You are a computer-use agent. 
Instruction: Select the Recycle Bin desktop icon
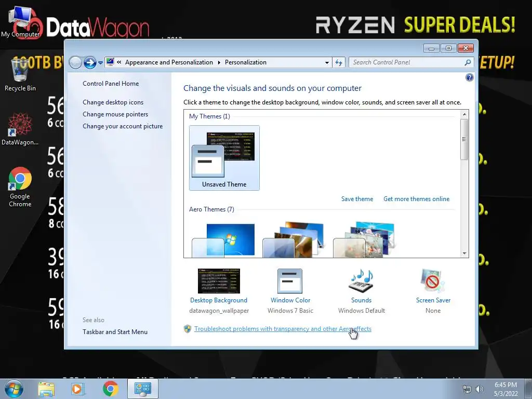[x=20, y=75]
